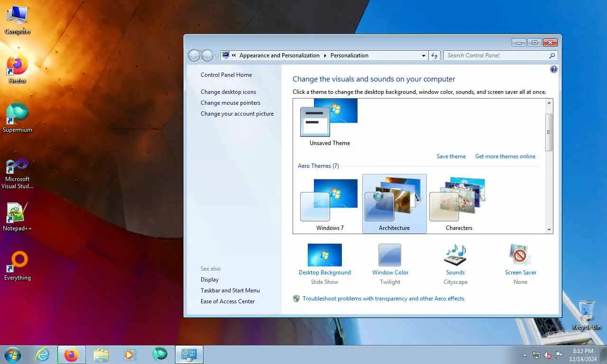This screenshot has width=607, height=364.
Task: Expand the breadcrumb chevrons before Appearance
Action: [x=234, y=55]
